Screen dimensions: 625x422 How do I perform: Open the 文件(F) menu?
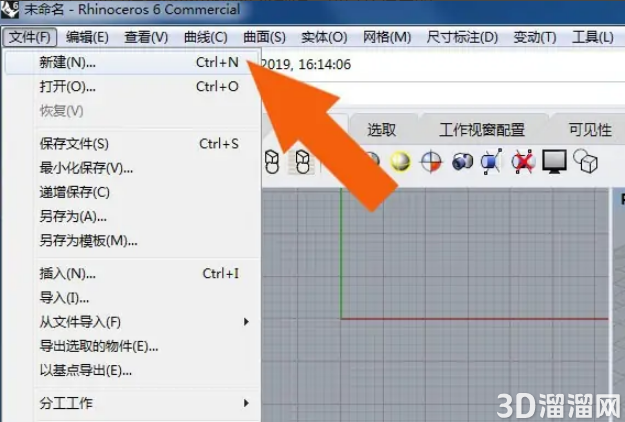tap(30, 37)
